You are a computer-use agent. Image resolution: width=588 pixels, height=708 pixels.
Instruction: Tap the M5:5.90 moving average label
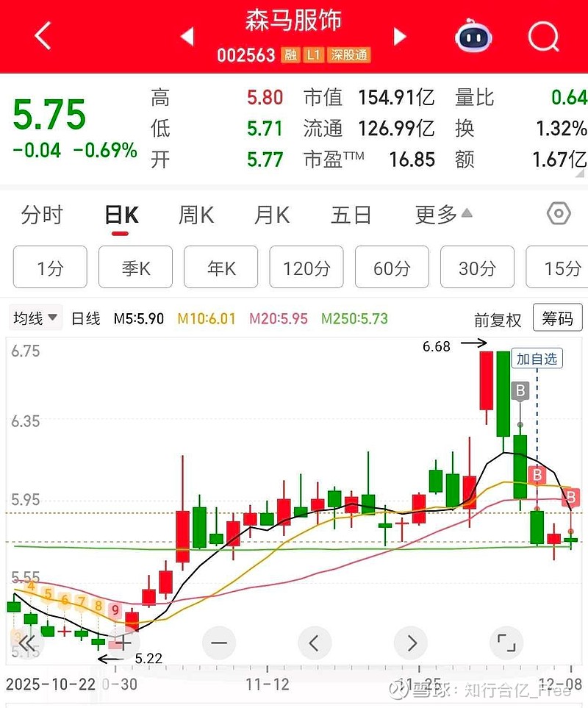tap(138, 319)
